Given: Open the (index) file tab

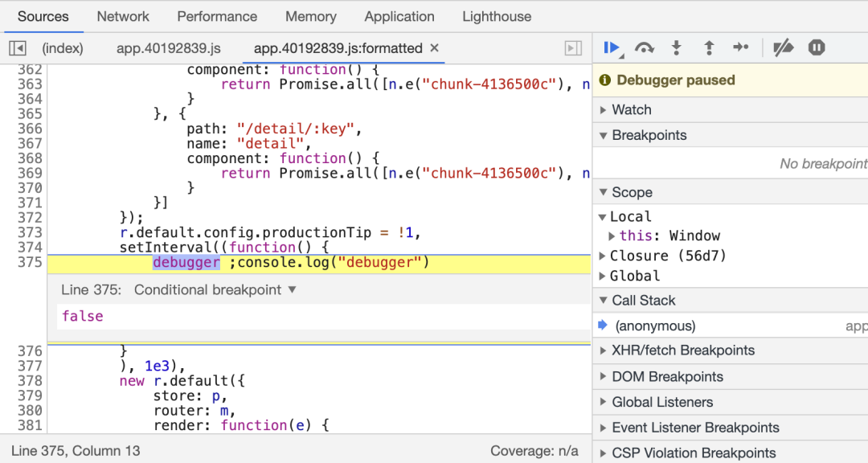Looking at the screenshot, I should point(63,48).
